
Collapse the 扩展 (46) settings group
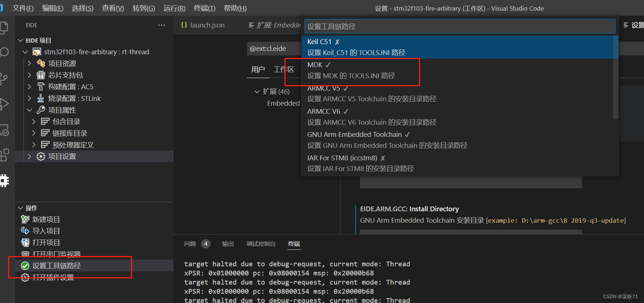coord(257,91)
